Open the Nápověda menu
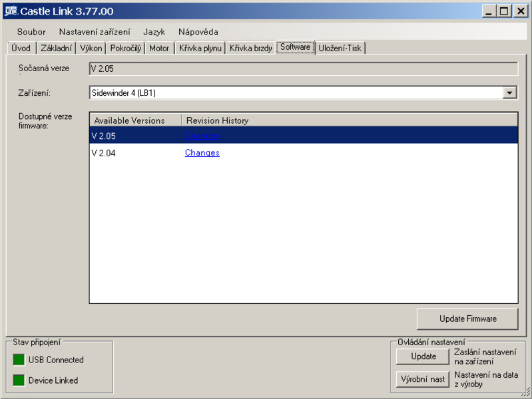 point(198,32)
